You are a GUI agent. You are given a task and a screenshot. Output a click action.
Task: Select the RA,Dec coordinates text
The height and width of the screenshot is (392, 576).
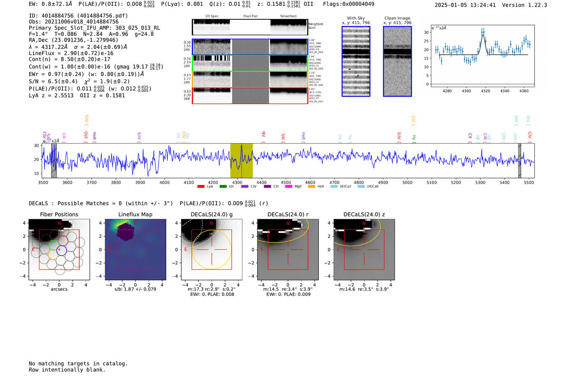pos(73,40)
